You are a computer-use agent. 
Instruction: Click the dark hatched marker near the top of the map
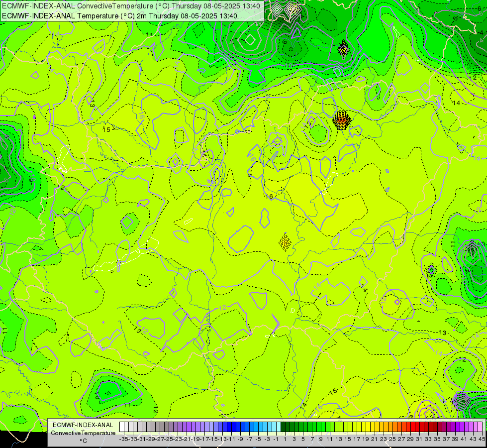[344, 48]
